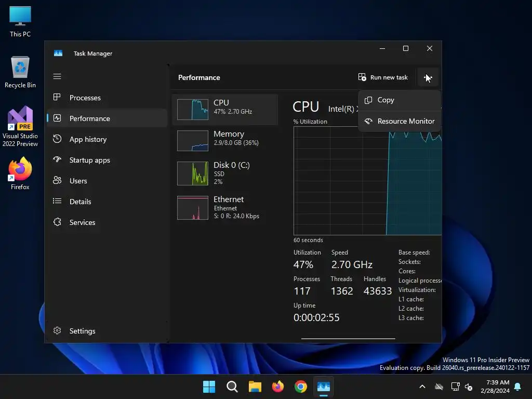Open the Users page
This screenshot has width=532, height=399.
107,181
